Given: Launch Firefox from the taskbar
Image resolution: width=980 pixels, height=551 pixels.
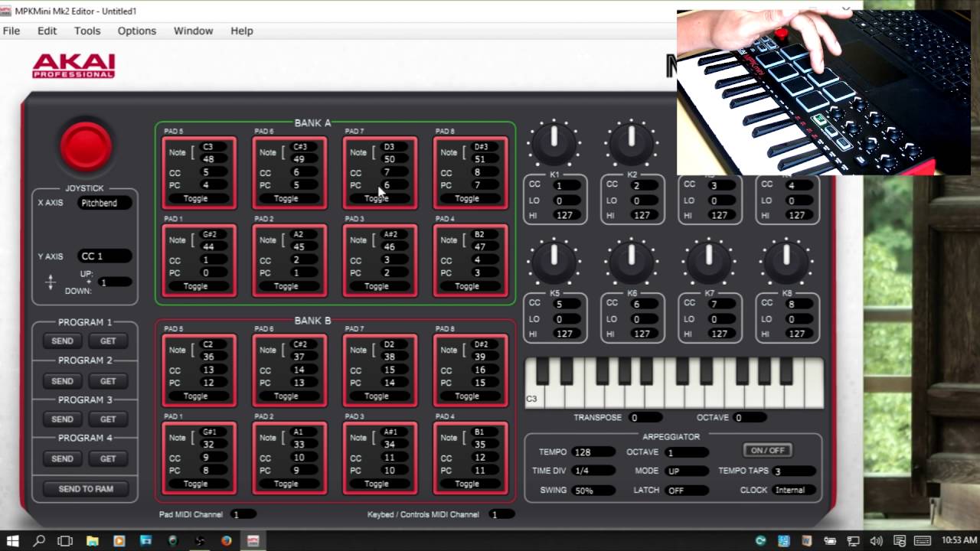Looking at the screenshot, I should [226, 540].
